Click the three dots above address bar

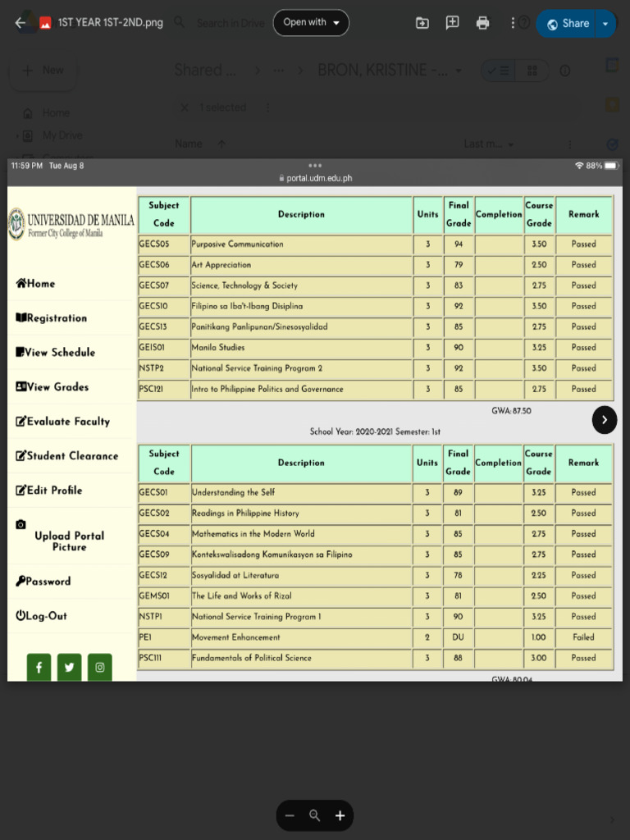point(315,166)
